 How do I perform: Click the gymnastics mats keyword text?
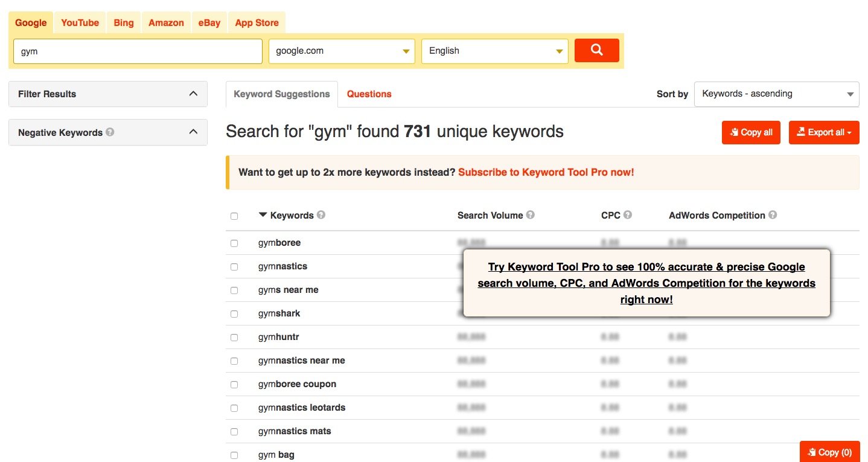point(295,431)
